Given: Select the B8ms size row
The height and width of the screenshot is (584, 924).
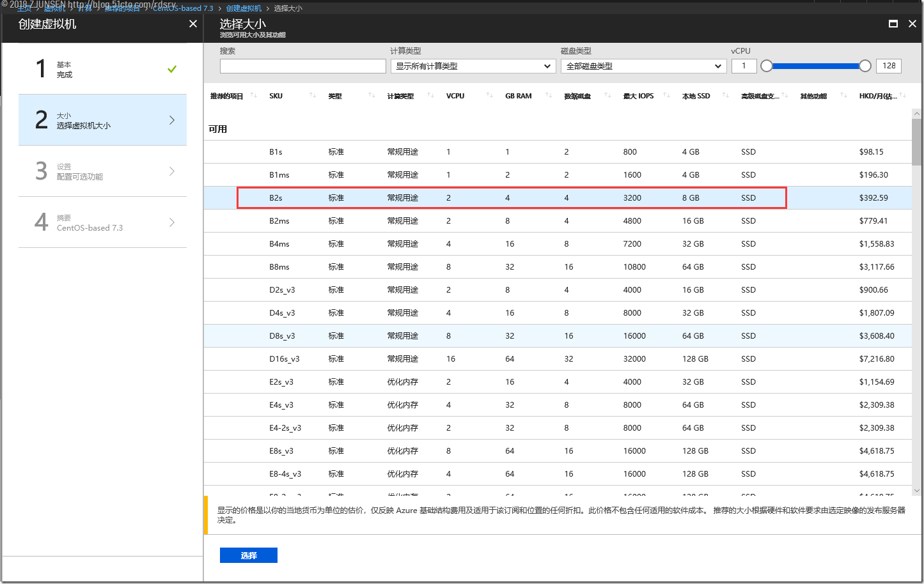Looking at the screenshot, I should [x=558, y=267].
